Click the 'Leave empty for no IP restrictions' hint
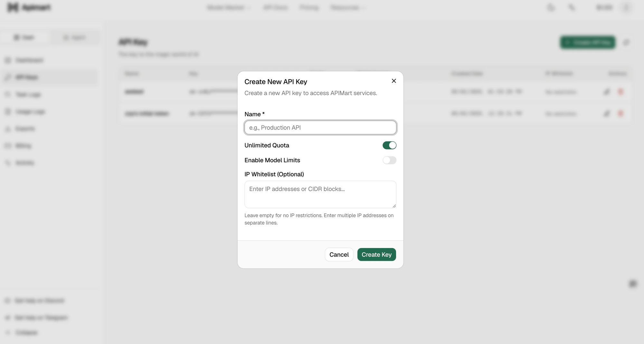The height and width of the screenshot is (344, 644). coord(319,219)
